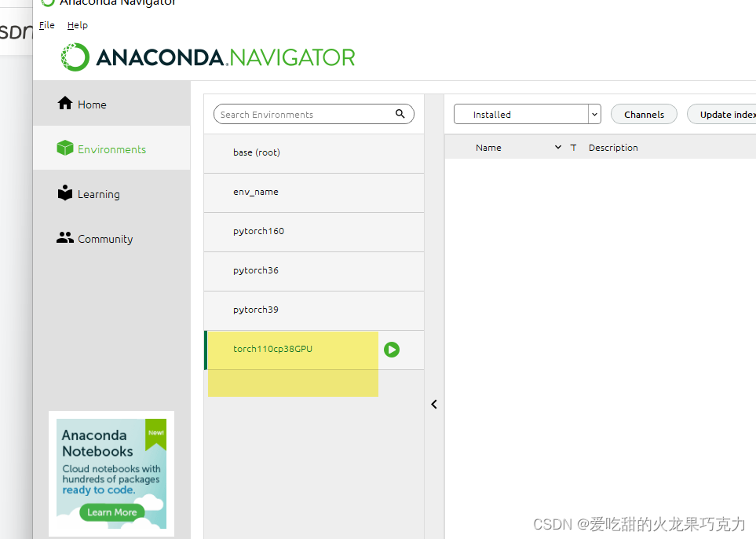
Task: Click the Channels button
Action: [x=644, y=114]
